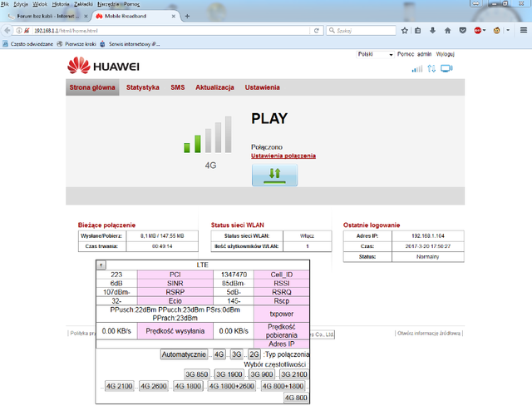Click the Cell_ID value 1347470
The height and width of the screenshot is (411, 532).
pos(234,275)
